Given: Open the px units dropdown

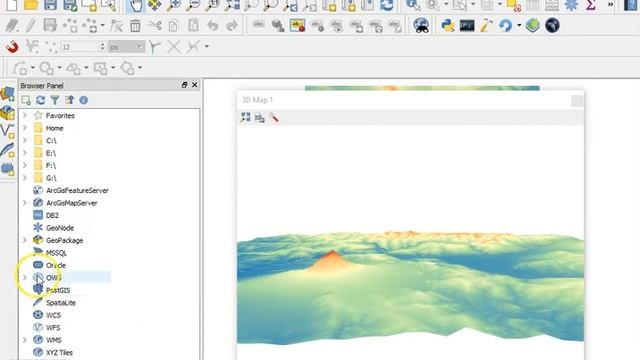Looking at the screenshot, I should [127, 47].
